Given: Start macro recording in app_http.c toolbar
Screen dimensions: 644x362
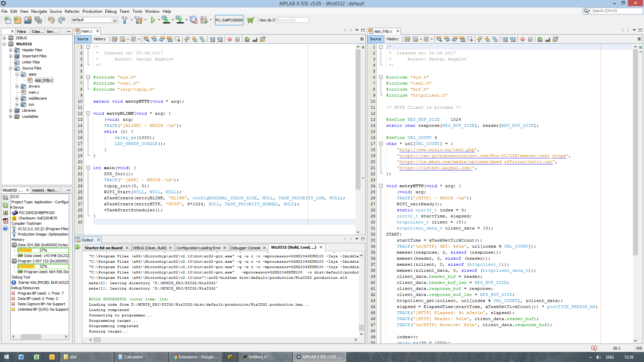Looking at the screenshot, I should click(x=523, y=39).
